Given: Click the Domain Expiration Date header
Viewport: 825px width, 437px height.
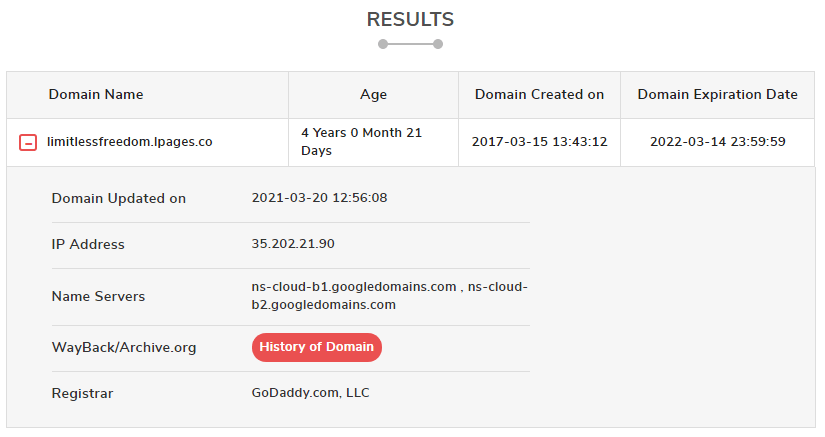Looking at the screenshot, I should [x=718, y=94].
